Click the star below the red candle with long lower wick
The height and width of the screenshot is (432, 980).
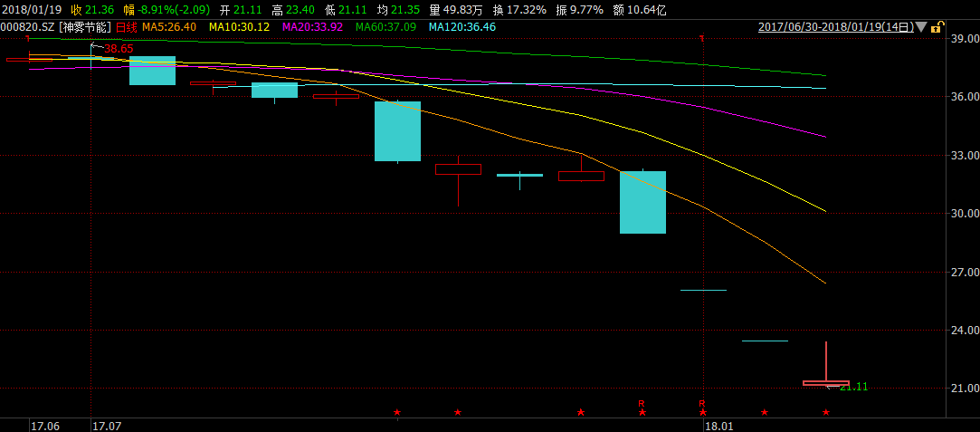[x=458, y=412]
